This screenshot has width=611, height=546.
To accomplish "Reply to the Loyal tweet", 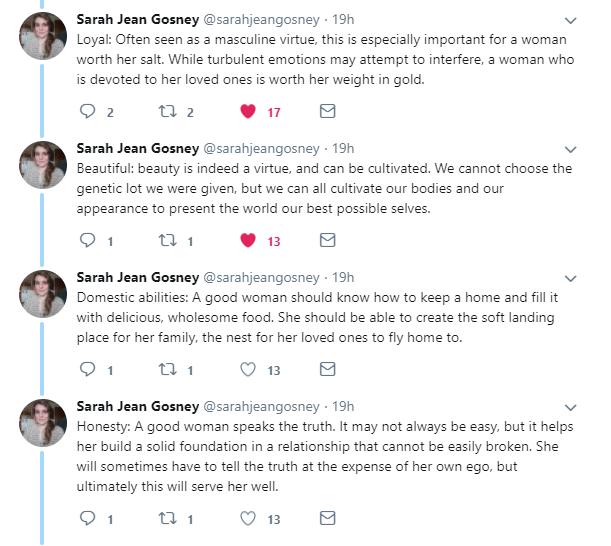I will point(87,111).
